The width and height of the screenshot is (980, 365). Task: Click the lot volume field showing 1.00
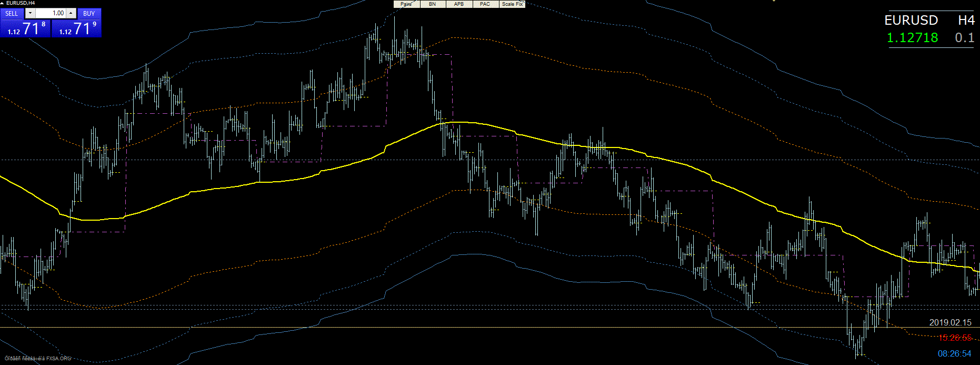point(51,13)
